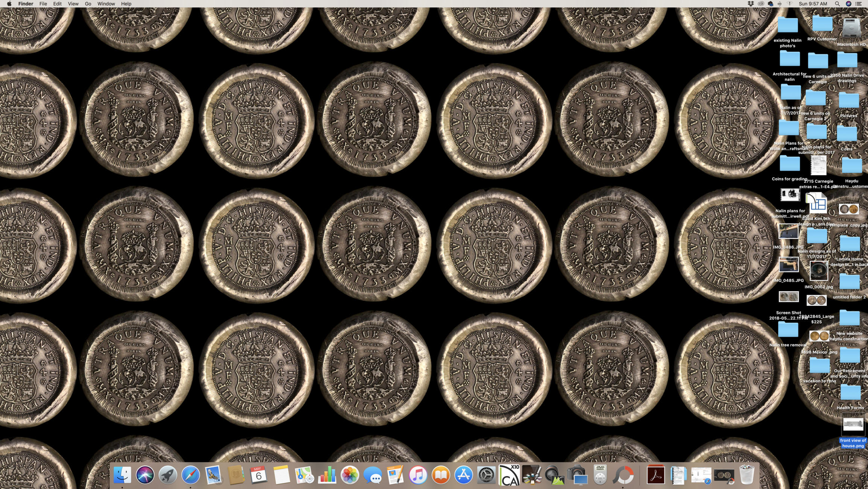Open iBooks from the Dock
The image size is (868, 489).
point(441,475)
